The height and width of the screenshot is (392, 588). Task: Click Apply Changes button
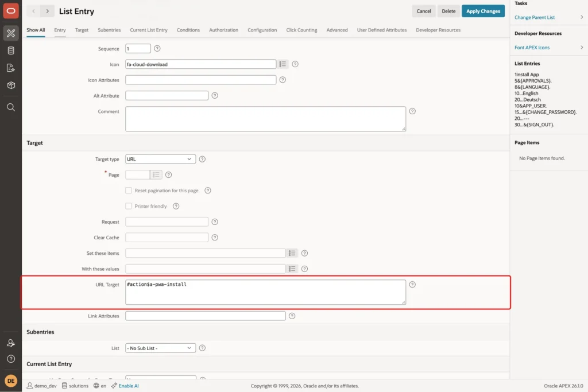(483, 11)
